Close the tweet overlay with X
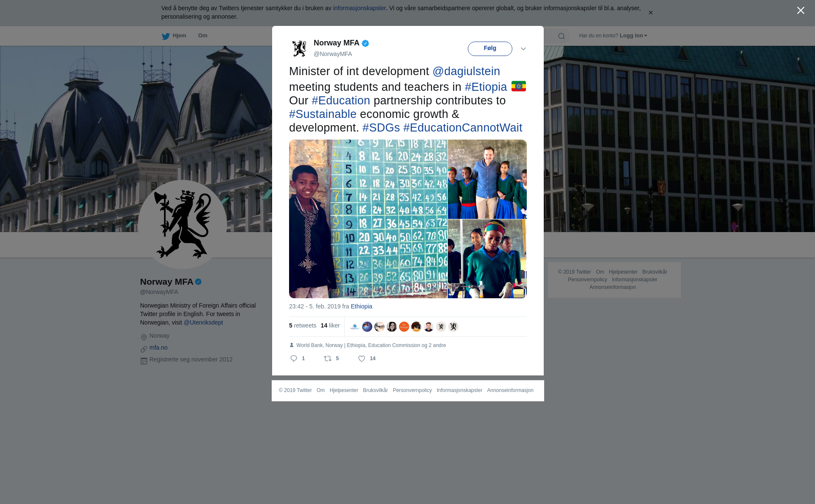This screenshot has height=504, width=815. (801, 11)
